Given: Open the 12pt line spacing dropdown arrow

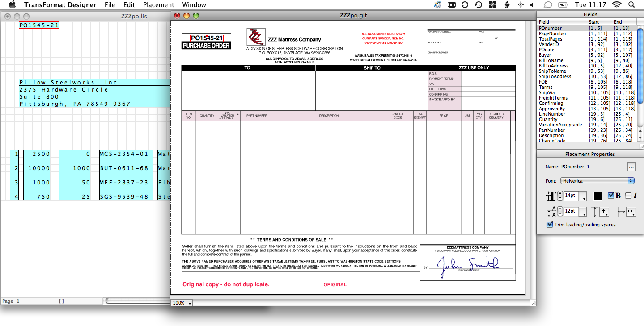Looking at the screenshot, I should (x=583, y=212).
